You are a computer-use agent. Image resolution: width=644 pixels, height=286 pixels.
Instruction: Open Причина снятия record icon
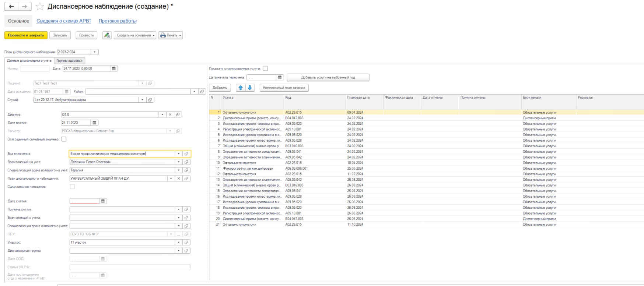click(186, 209)
